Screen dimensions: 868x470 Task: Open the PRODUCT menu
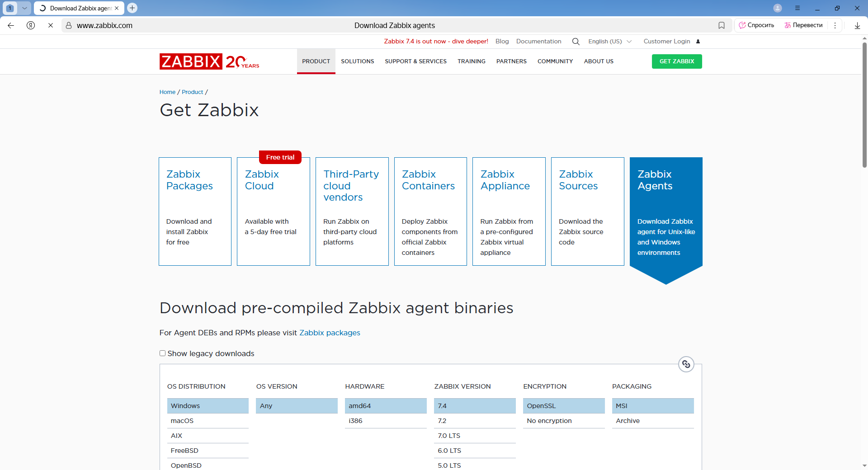coord(316,61)
